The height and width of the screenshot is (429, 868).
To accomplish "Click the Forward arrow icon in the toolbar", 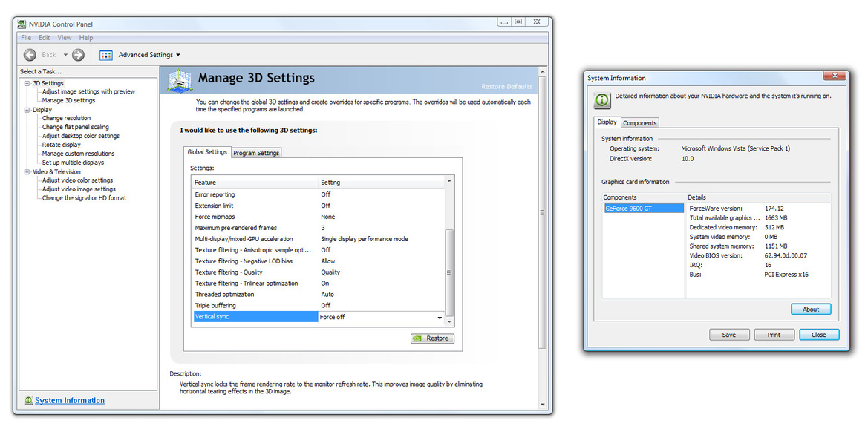I will point(78,55).
